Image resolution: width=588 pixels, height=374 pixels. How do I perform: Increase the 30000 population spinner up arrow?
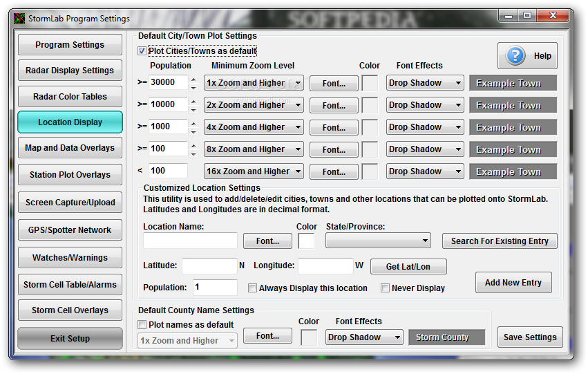coord(193,79)
